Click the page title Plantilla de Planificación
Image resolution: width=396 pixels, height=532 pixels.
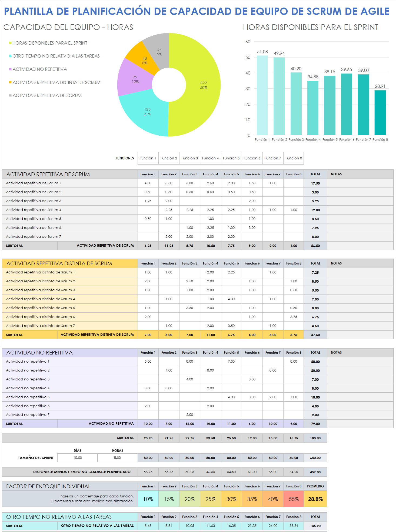[x=197, y=11]
